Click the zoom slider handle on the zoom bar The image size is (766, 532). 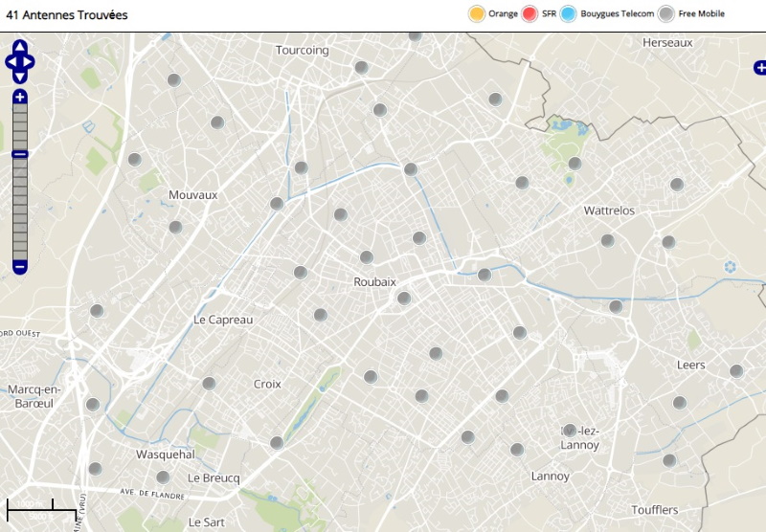pos(20,154)
